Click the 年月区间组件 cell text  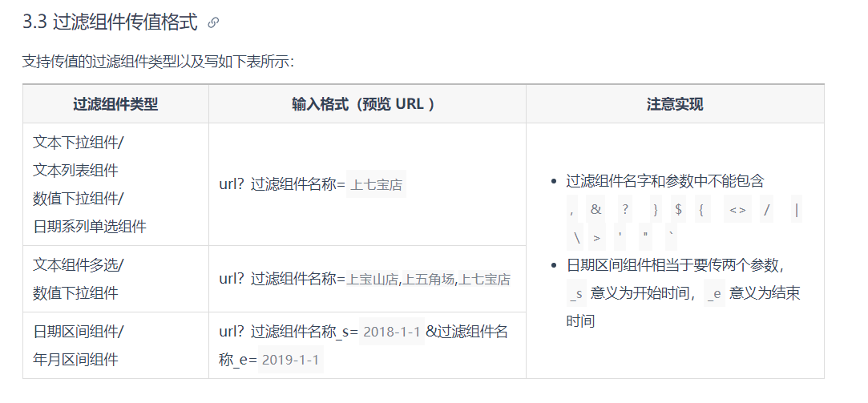click(75, 360)
